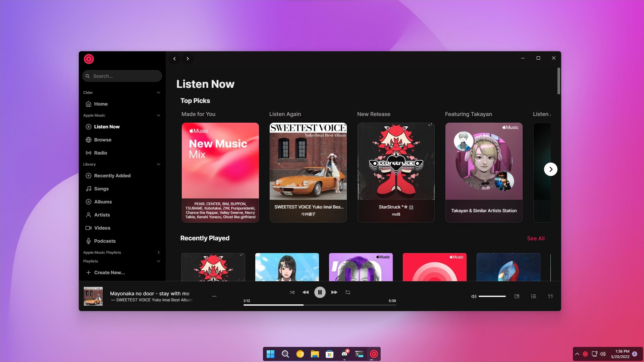Pause the current song

pos(320,292)
